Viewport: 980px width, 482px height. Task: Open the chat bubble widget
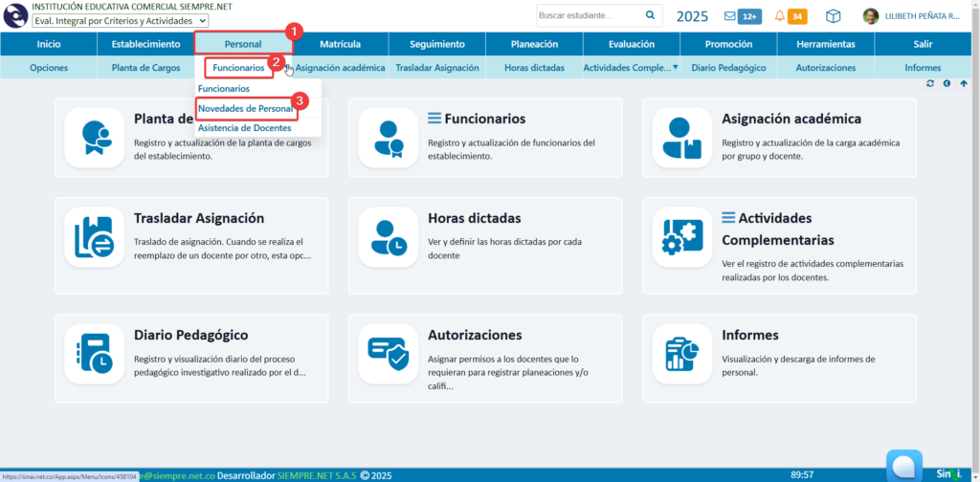903,465
